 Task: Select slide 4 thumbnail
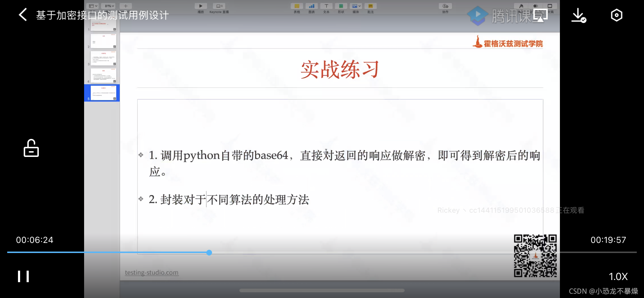point(103,76)
